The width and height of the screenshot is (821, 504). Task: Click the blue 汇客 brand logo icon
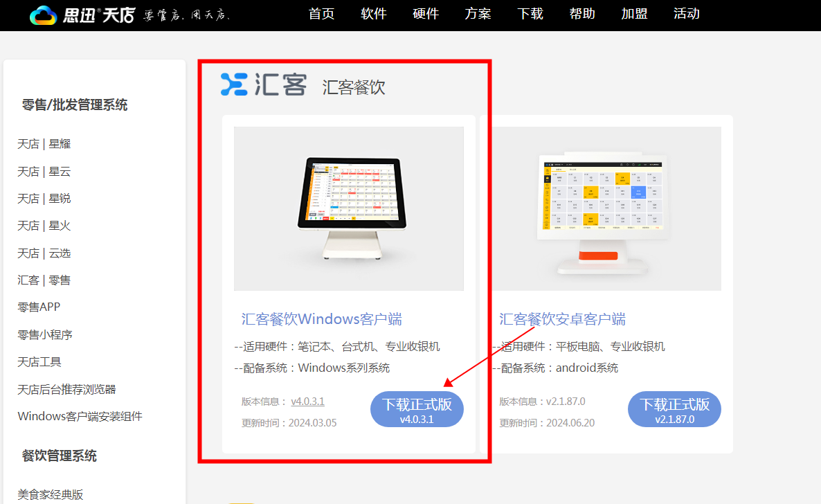(233, 84)
